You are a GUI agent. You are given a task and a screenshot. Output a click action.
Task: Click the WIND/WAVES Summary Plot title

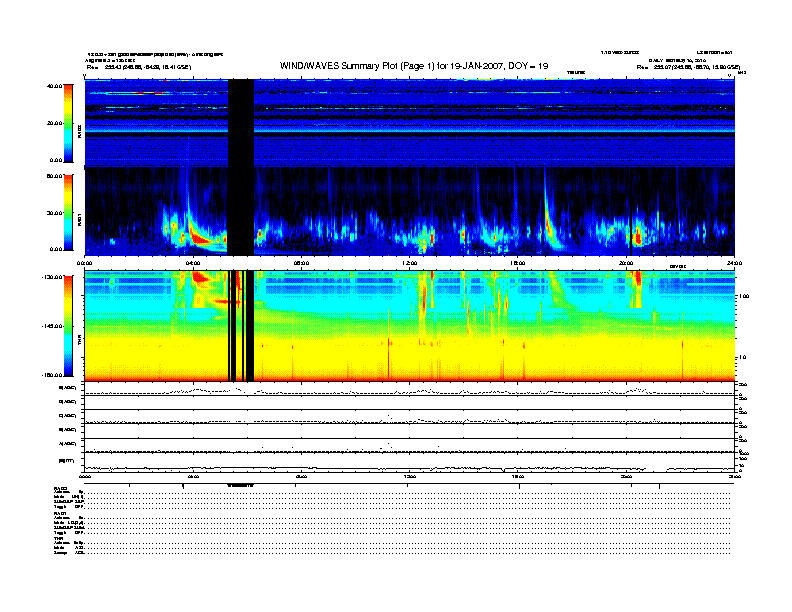click(414, 66)
